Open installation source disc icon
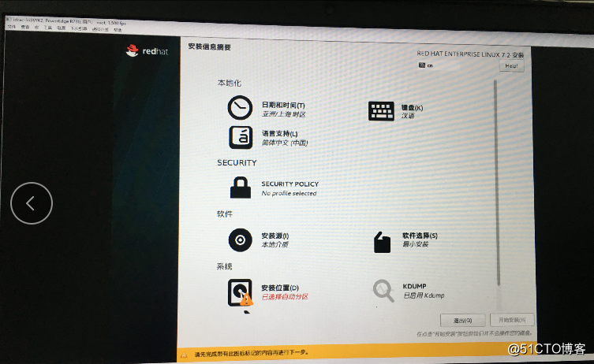This screenshot has width=594, height=364. [x=240, y=240]
